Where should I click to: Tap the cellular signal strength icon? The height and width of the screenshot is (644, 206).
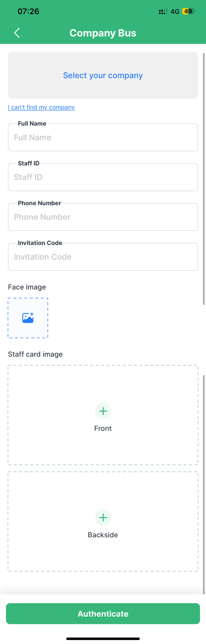coord(163,11)
